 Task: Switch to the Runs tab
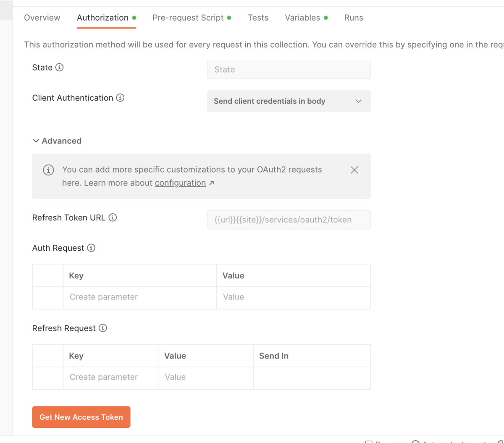click(353, 18)
